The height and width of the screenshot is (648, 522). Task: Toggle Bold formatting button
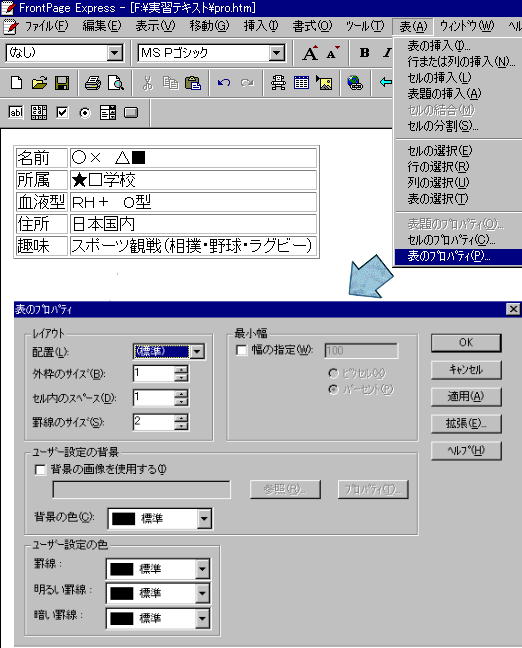(x=364, y=53)
